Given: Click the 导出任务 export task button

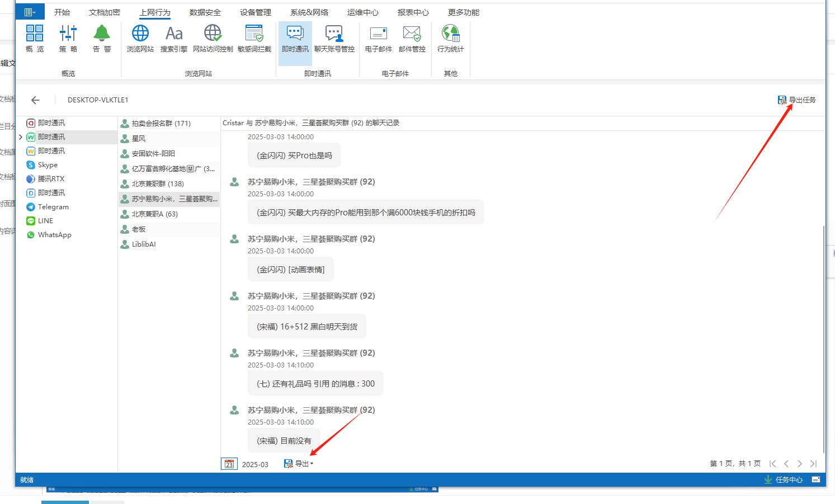Looking at the screenshot, I should [x=797, y=100].
